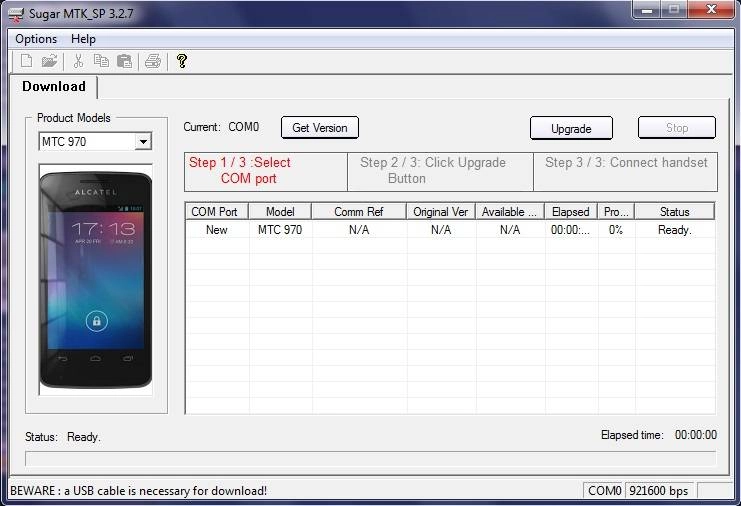The image size is (741, 506).
Task: Click the Upgrade button
Action: pyautogui.click(x=571, y=129)
